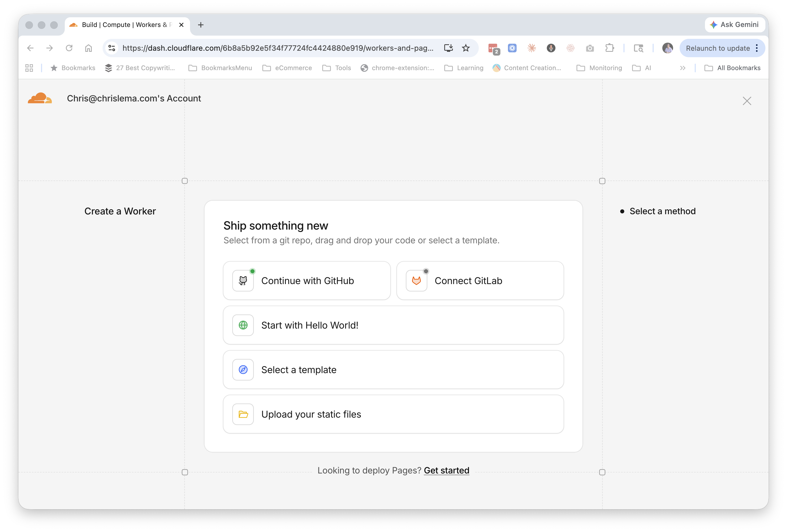
Task: Click the GitLab fox icon
Action: (416, 281)
